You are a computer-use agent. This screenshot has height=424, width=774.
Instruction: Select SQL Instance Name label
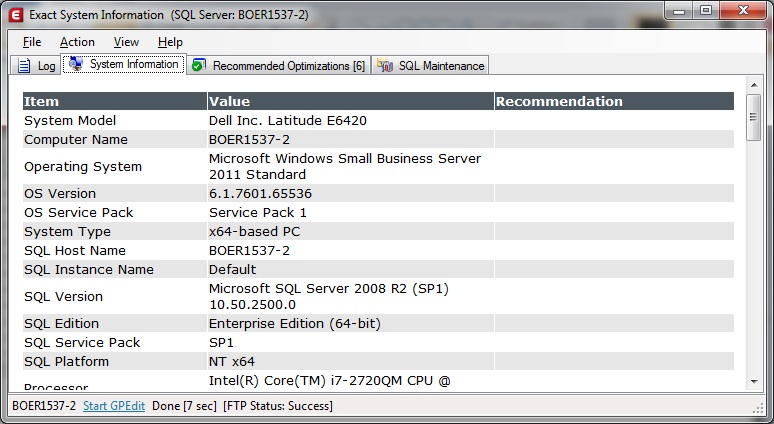(89, 270)
